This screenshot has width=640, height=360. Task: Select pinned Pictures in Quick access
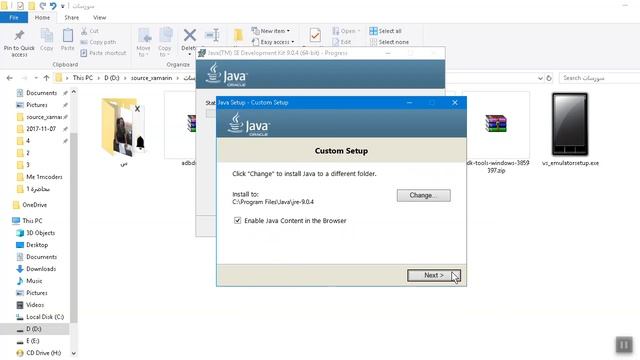click(37, 105)
